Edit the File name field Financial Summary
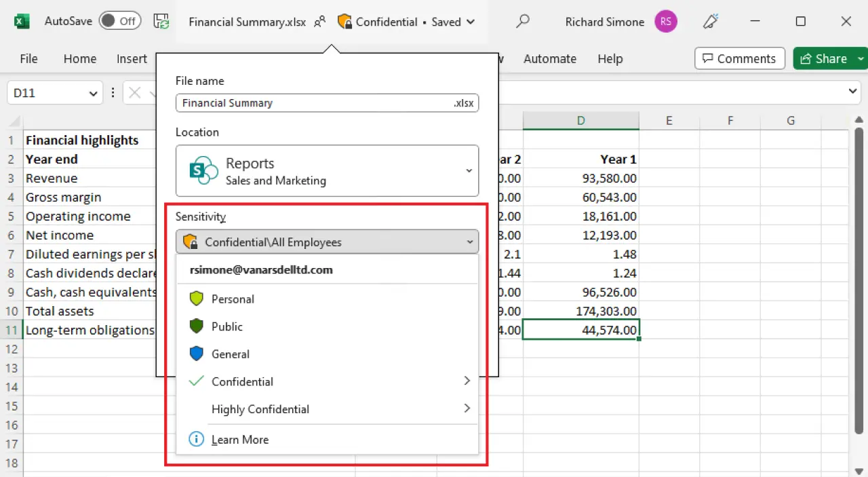The image size is (868, 477). [x=327, y=103]
